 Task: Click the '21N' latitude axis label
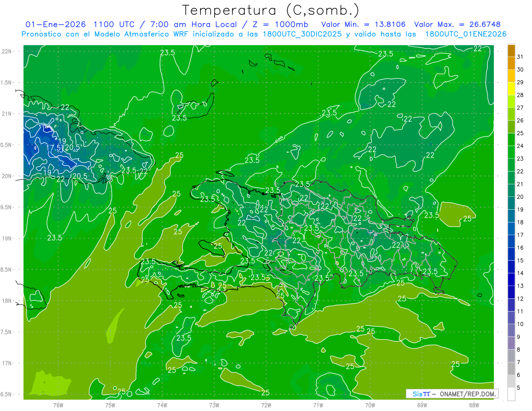pos(7,114)
